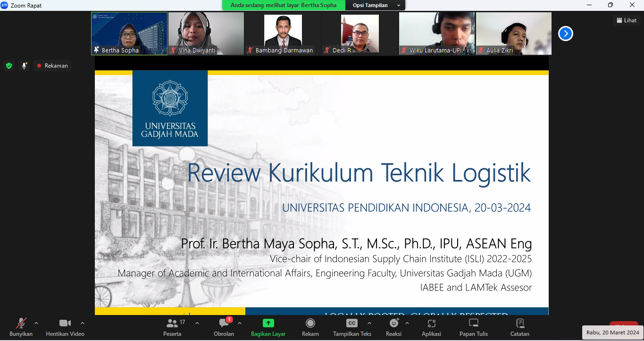
Task: Open the Obrolan chat panel
Action: (x=224, y=327)
